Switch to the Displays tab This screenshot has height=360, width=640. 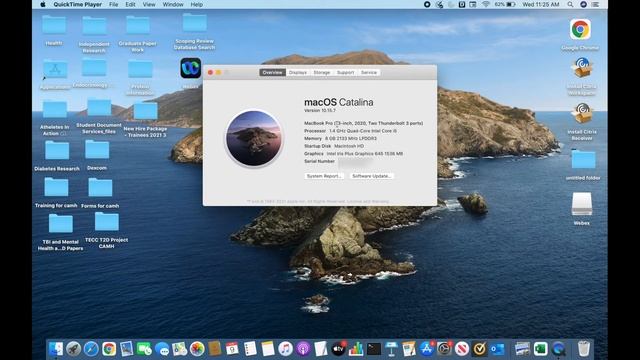pos(298,72)
